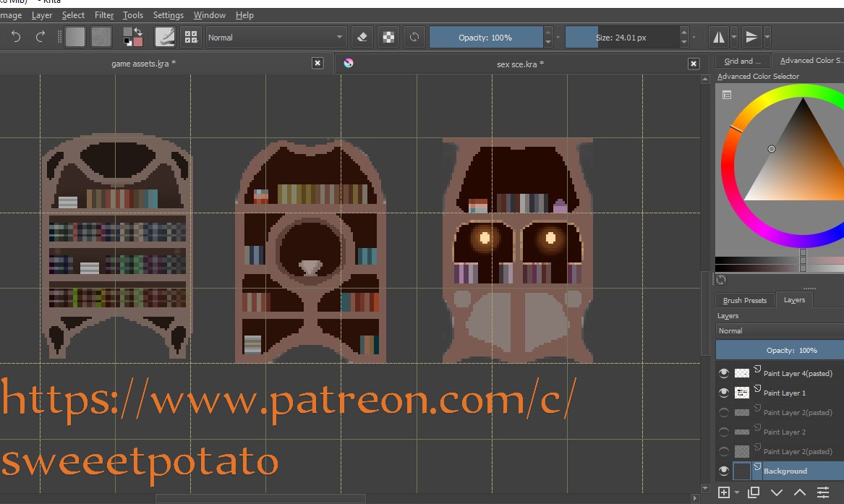Duplicate the selected layer
Screen dimensions: 844x504
click(x=754, y=492)
